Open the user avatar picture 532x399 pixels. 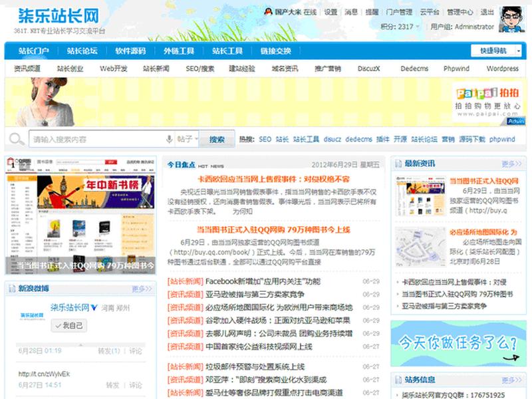511,20
